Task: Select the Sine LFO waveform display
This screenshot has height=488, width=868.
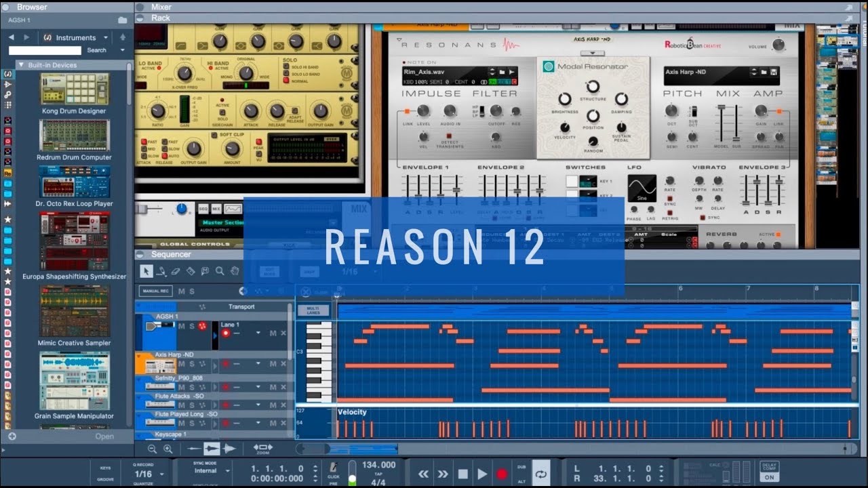Action: [642, 188]
